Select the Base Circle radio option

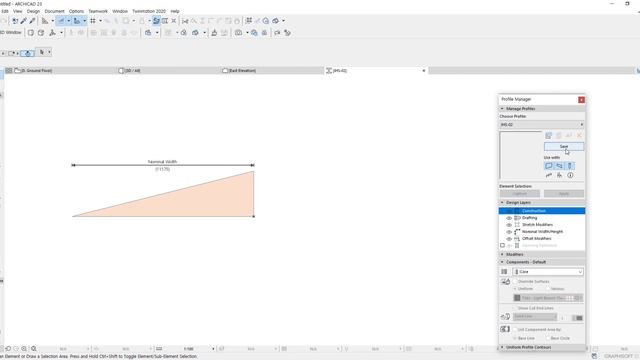tap(548, 338)
